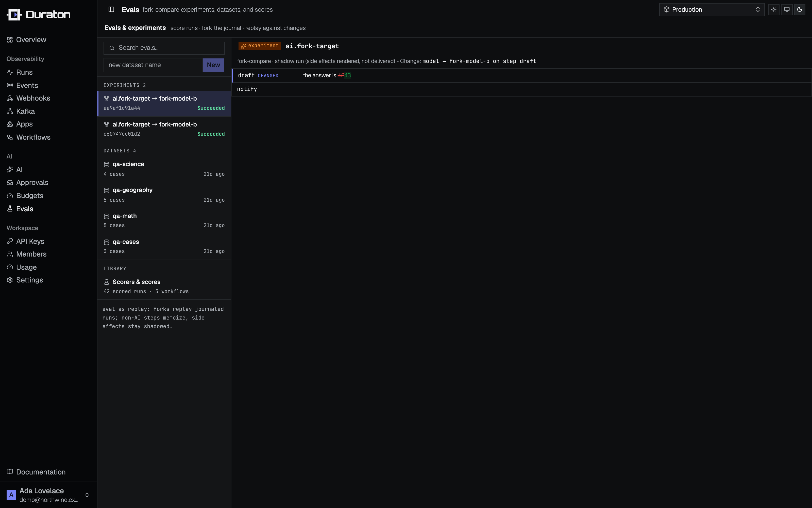Click the AI sparkle sidebar icon
Image resolution: width=812 pixels, height=508 pixels.
point(10,170)
